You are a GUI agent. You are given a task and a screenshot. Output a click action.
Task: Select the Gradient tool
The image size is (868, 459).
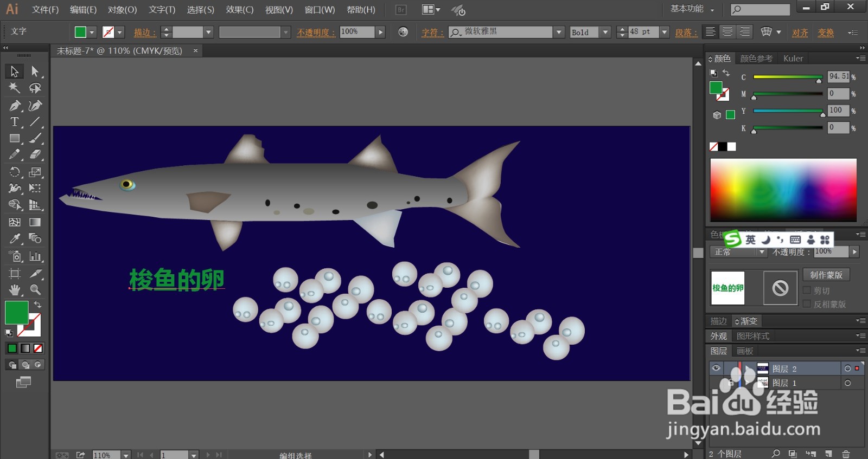coord(35,222)
